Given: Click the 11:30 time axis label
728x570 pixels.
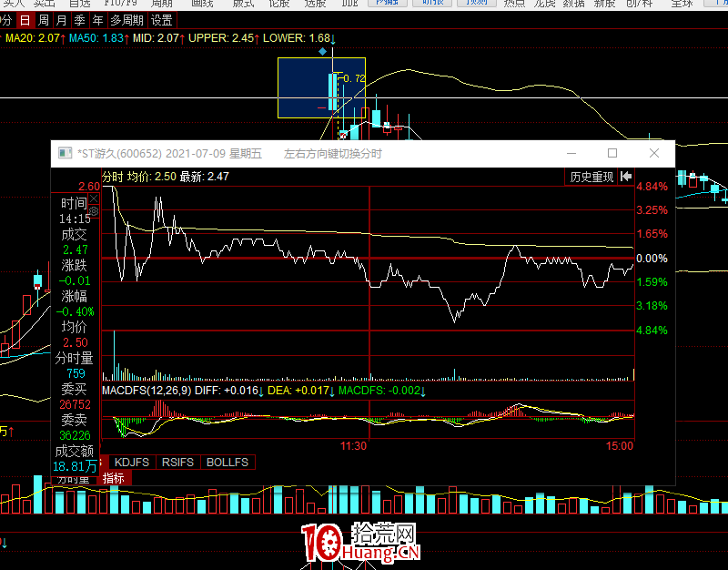Looking at the screenshot, I should [x=353, y=446].
